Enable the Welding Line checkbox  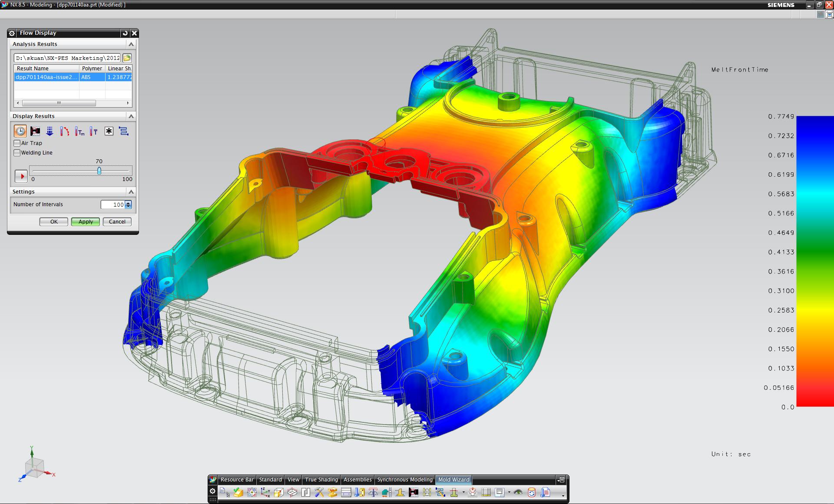coord(17,152)
